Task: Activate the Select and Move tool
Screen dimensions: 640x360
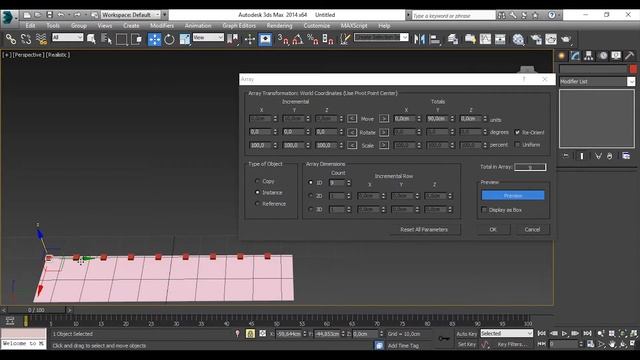Action: pos(154,39)
